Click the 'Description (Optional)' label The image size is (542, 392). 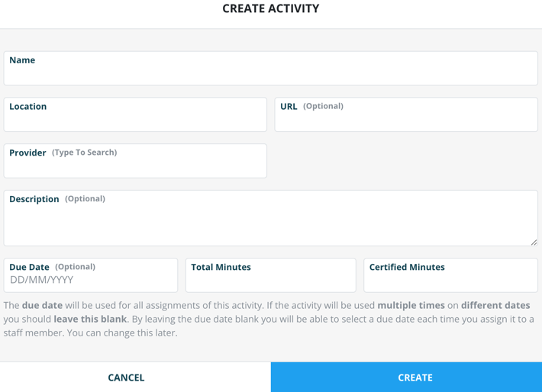[57, 199]
